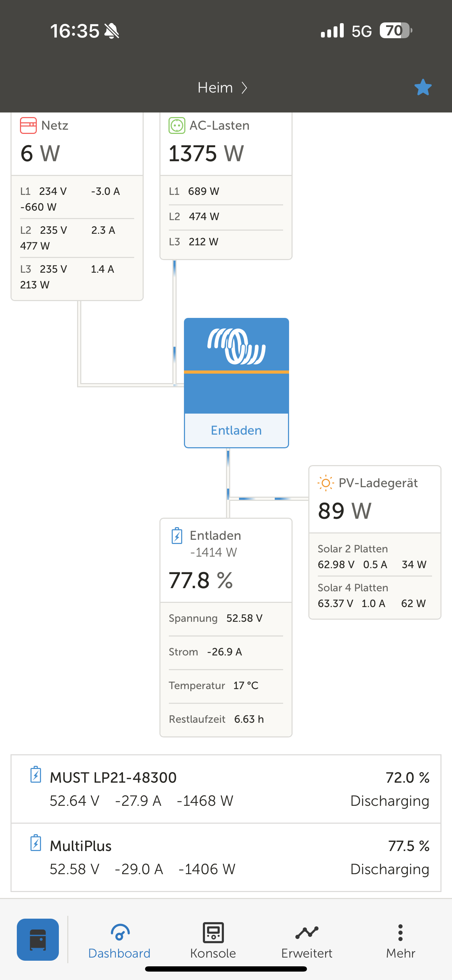
Task: Open the Heim installation title
Action: click(x=215, y=88)
